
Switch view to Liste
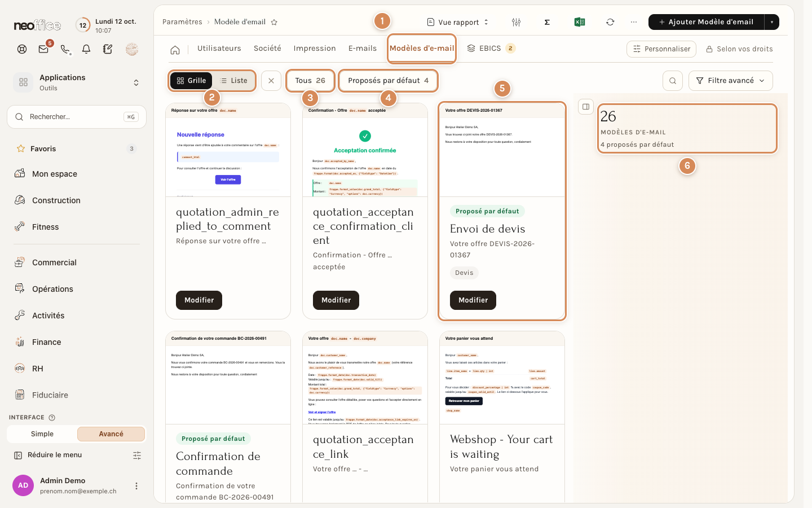pyautogui.click(x=234, y=81)
